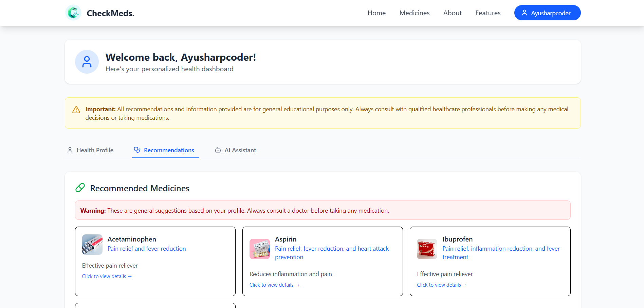View details for Ibuprofen
Viewport: 644px width, 308px height.
coord(442,285)
